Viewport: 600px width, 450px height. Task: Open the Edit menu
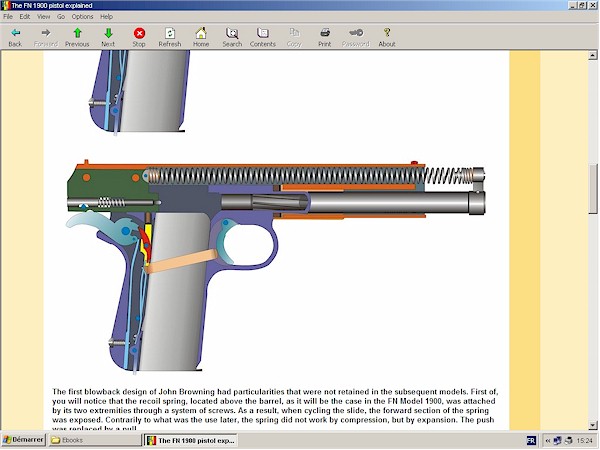(x=25, y=17)
